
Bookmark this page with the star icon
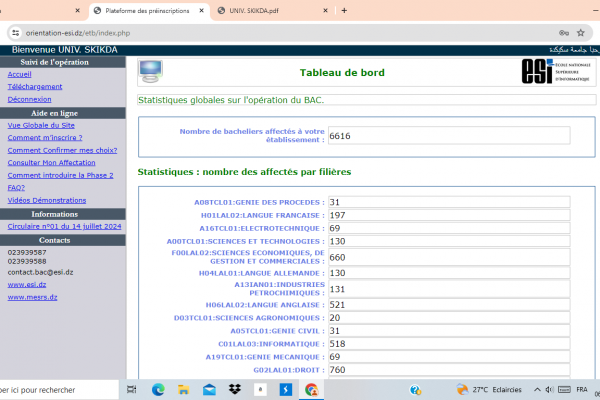[x=580, y=33]
